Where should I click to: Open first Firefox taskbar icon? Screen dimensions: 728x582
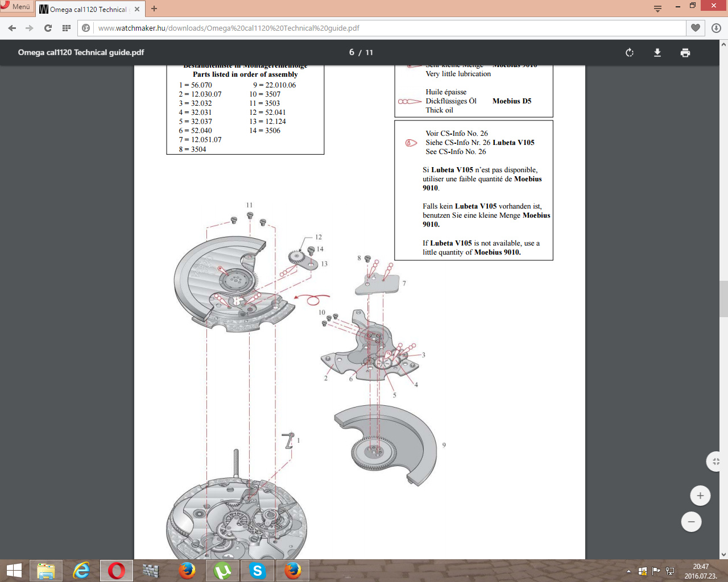click(187, 571)
